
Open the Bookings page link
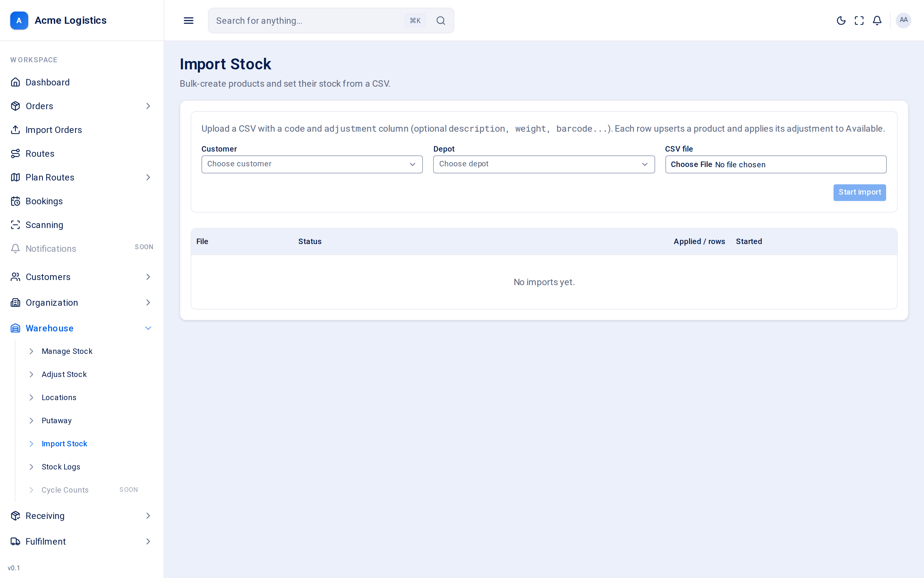44,201
